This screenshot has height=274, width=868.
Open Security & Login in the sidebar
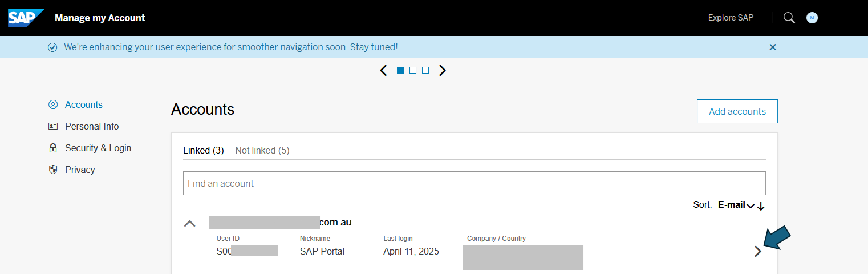click(98, 148)
